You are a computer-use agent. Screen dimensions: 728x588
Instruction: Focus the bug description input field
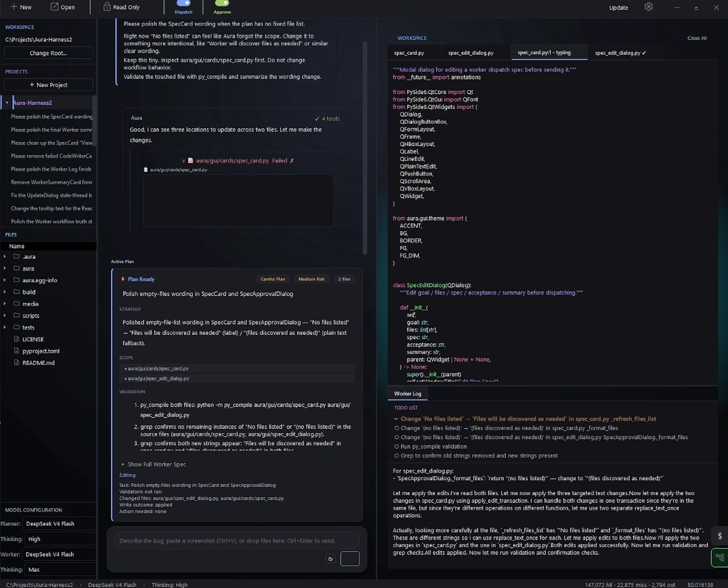tap(237, 541)
